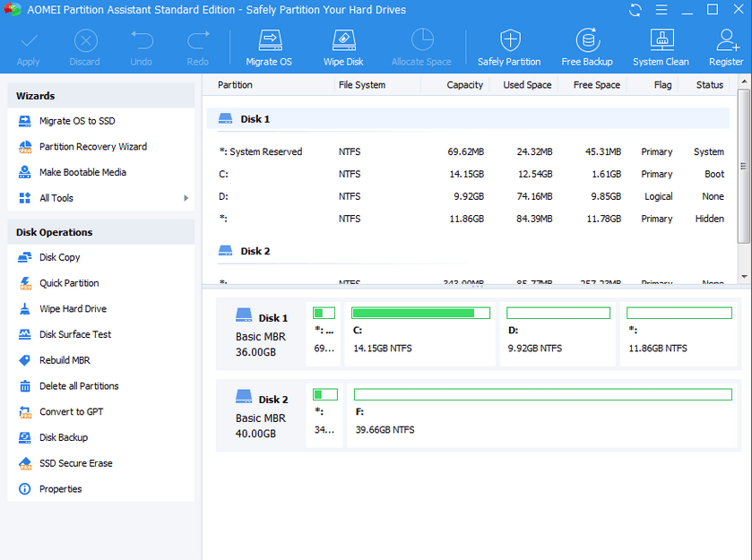The width and height of the screenshot is (752, 560).
Task: Click the Discard toolbar icon
Action: [x=85, y=47]
